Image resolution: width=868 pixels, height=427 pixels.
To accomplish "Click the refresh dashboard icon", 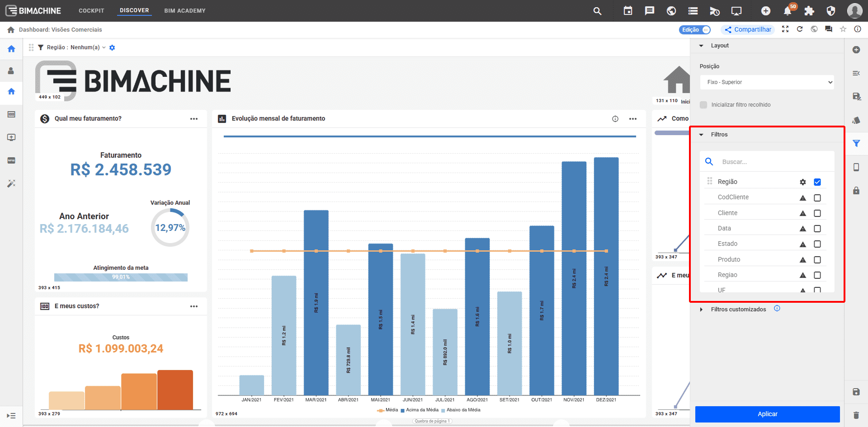I will (x=800, y=29).
